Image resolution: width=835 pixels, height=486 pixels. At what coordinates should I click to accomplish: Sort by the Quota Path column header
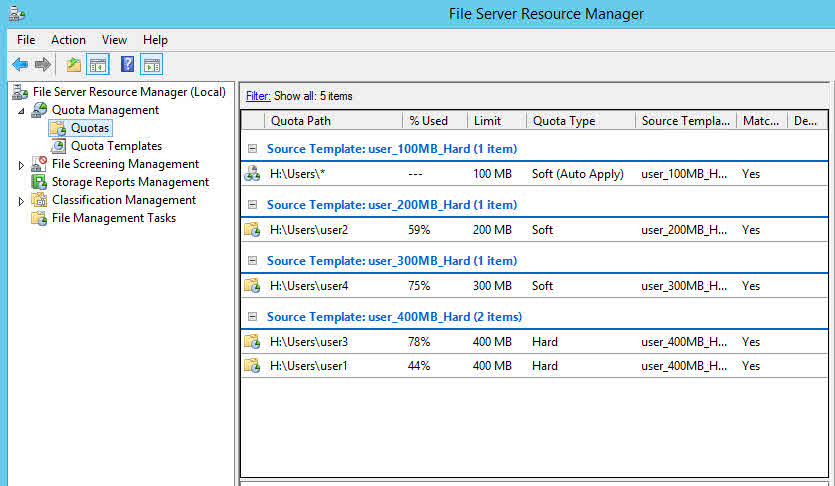(x=333, y=121)
